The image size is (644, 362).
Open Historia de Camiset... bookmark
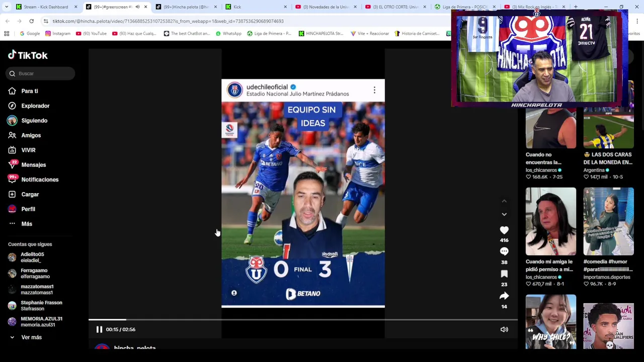(x=417, y=34)
